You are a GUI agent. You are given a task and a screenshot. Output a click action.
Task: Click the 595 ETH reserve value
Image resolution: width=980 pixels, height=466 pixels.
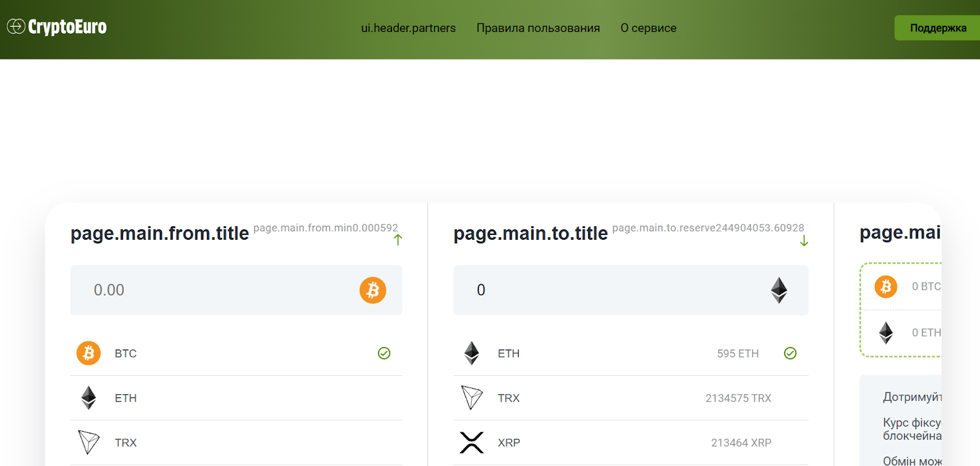click(x=738, y=354)
